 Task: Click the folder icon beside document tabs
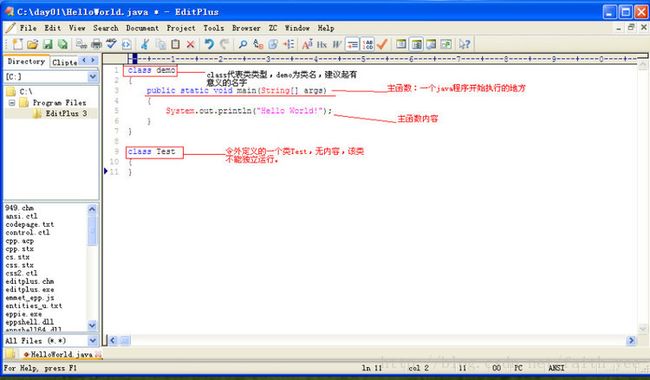(11, 354)
